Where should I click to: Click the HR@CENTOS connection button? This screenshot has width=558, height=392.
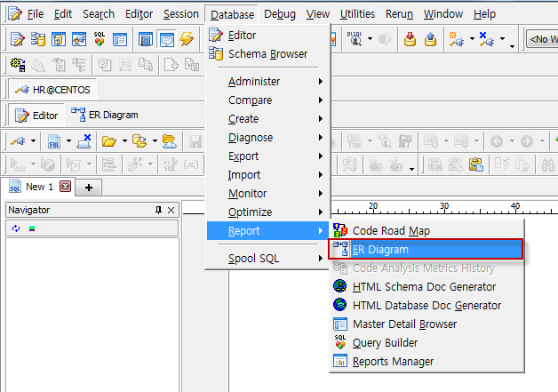(53, 90)
